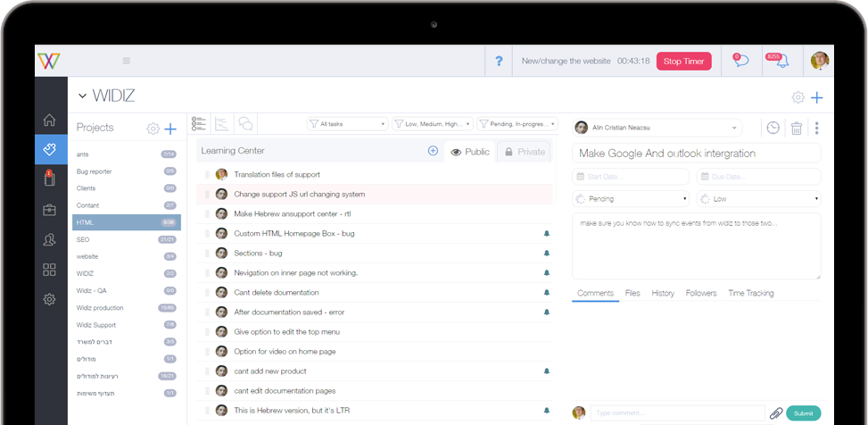Toggle the Public visibility tab
Screen dimensions: 868x425
coord(470,152)
